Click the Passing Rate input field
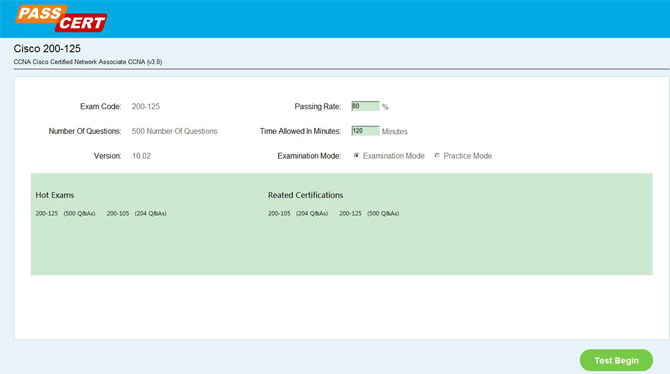Viewport: 670px width, 374px height. click(x=365, y=106)
